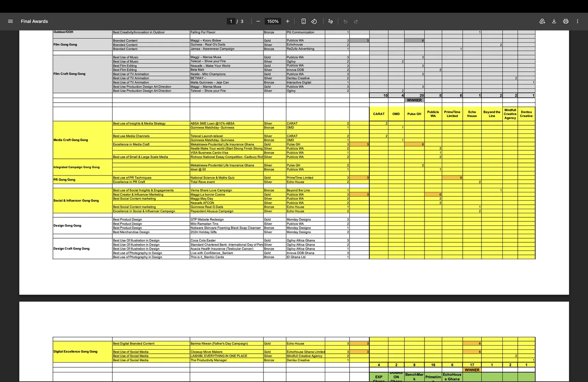Click the 'Integrated Campaign Gong Gong' cell
588x382 pixels.
[83, 167]
